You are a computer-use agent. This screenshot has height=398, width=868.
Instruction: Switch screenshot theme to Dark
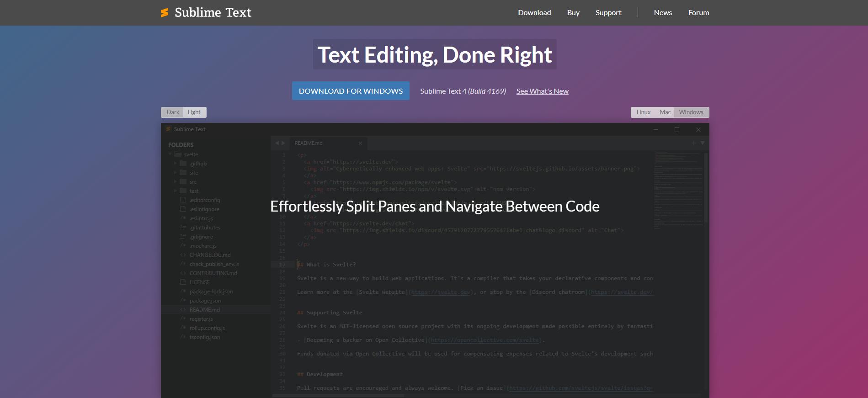pos(173,112)
